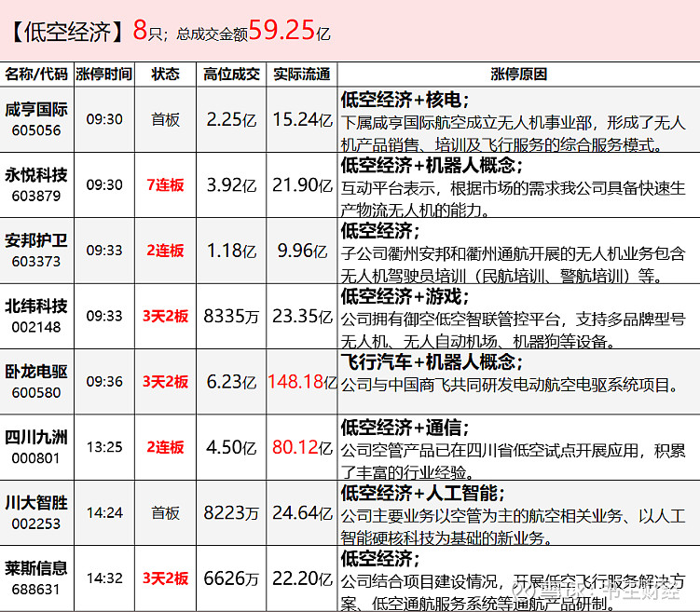This screenshot has width=700, height=612.
Task: Select the 【低空经济】 title text
Action: [67, 32]
